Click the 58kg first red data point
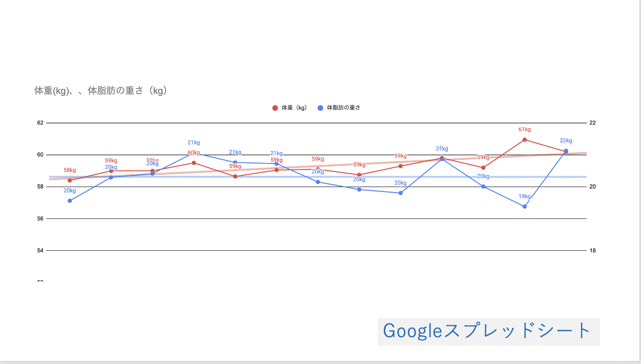This screenshot has width=641, height=364. [70, 180]
